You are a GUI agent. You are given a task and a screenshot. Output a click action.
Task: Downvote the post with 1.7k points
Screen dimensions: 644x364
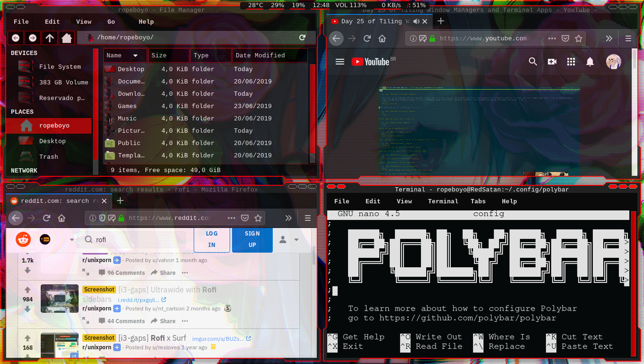tap(28, 270)
